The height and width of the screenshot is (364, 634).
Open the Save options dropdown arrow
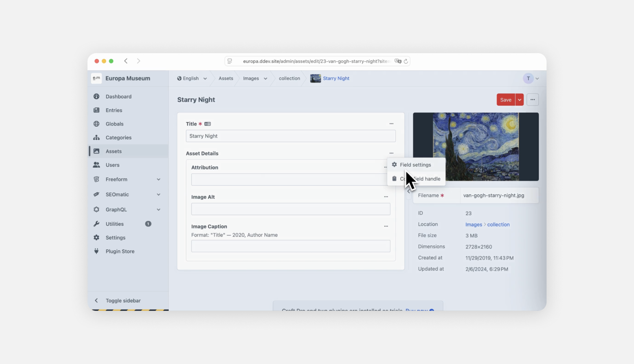pos(520,100)
